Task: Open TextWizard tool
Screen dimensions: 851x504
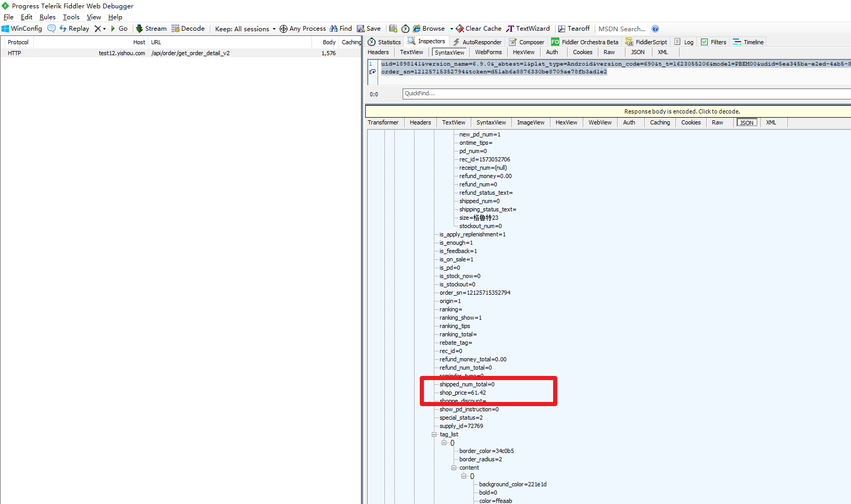Action: click(x=528, y=29)
